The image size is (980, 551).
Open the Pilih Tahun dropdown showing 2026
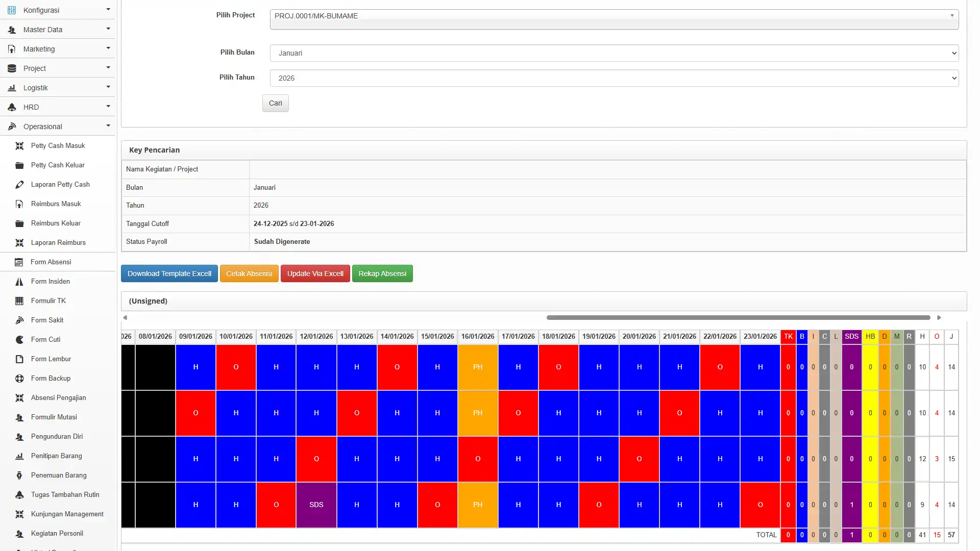[614, 78]
